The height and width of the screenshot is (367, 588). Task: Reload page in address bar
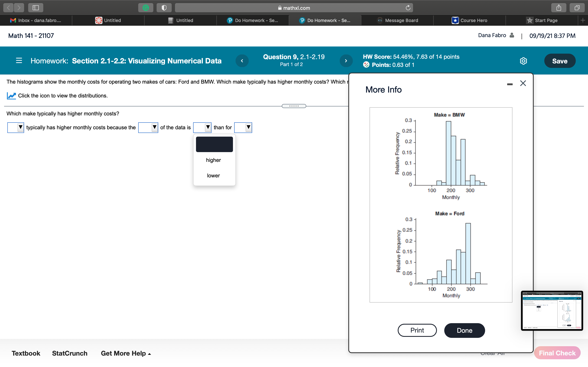tap(408, 8)
